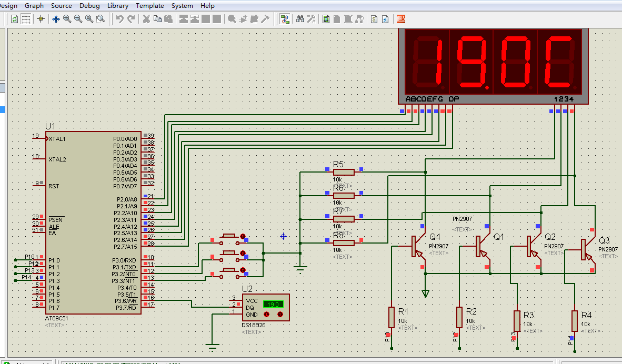Image resolution: width=622 pixels, height=364 pixels.
Task: Open the Debug menu
Action: pyautogui.click(x=89, y=5)
